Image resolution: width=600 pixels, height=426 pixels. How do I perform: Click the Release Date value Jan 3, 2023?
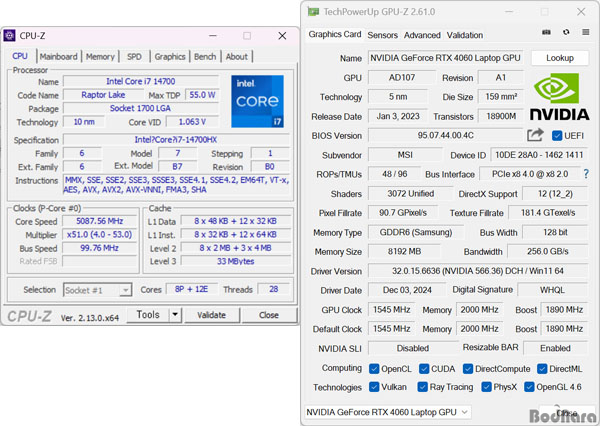(x=398, y=116)
